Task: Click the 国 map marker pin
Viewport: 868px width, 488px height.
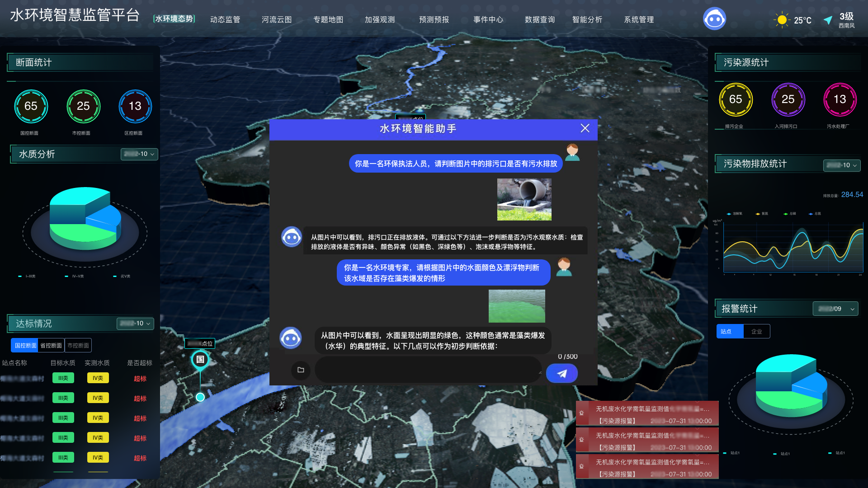Action: [200, 359]
